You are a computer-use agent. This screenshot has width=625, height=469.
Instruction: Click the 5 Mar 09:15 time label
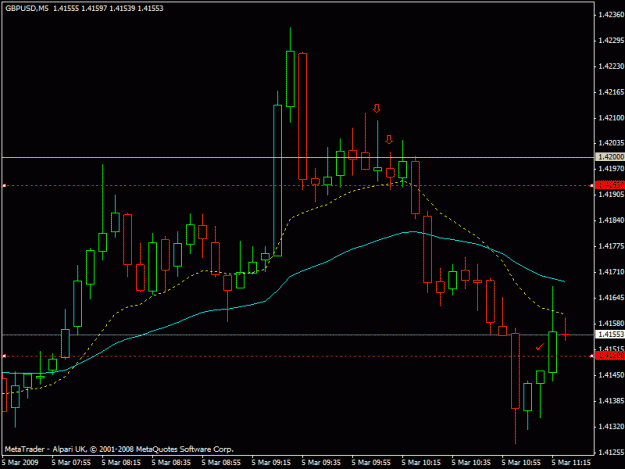coord(271,463)
